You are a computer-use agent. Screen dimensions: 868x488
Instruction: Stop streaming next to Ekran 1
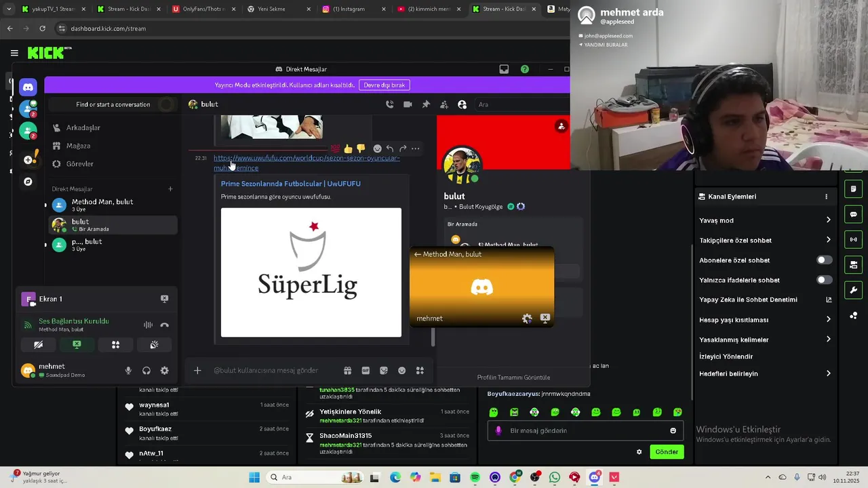point(164,298)
